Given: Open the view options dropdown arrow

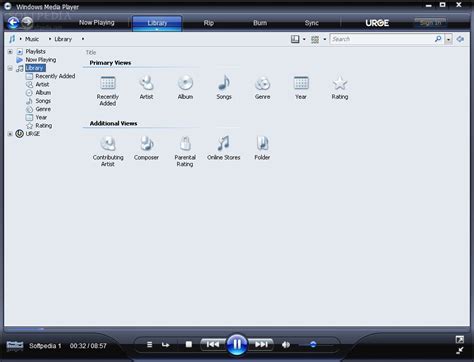Looking at the screenshot, I should point(324,39).
